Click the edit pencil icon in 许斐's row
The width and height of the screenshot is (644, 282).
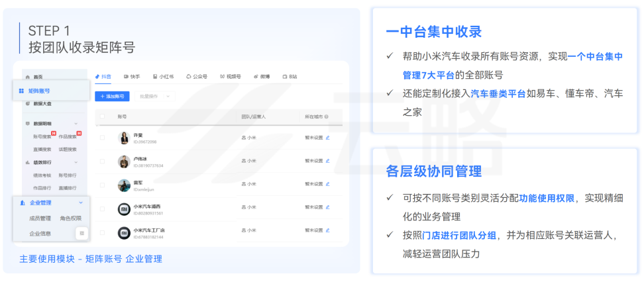point(327,137)
